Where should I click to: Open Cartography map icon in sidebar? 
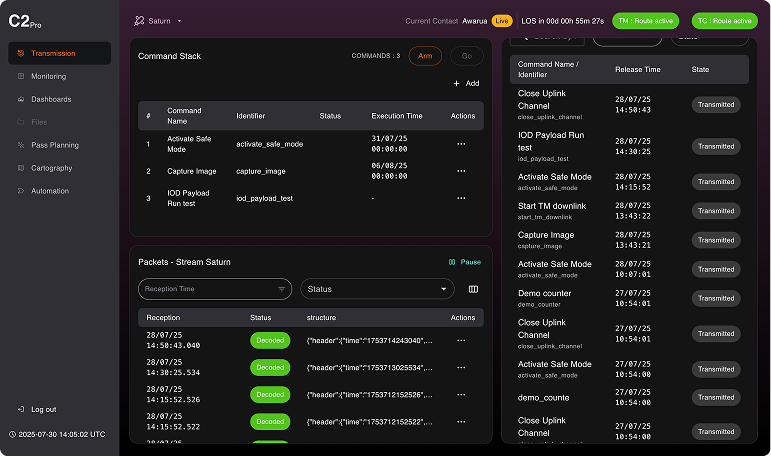[x=21, y=168]
